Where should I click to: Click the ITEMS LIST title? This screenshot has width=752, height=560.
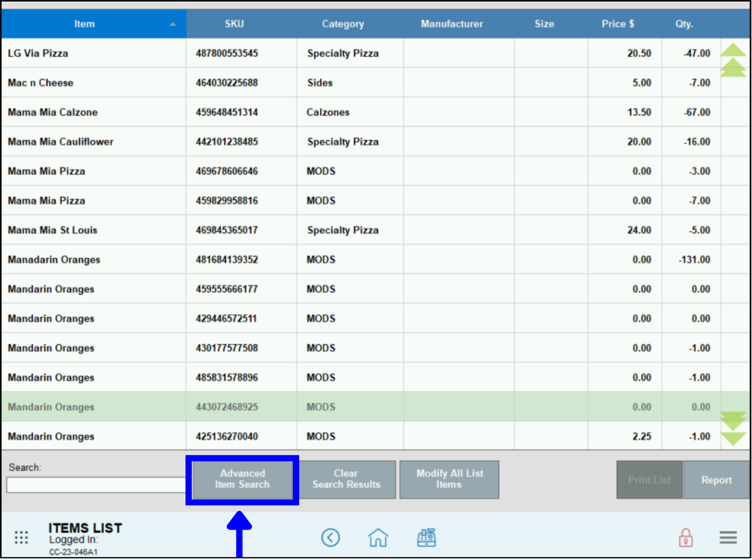click(x=85, y=528)
